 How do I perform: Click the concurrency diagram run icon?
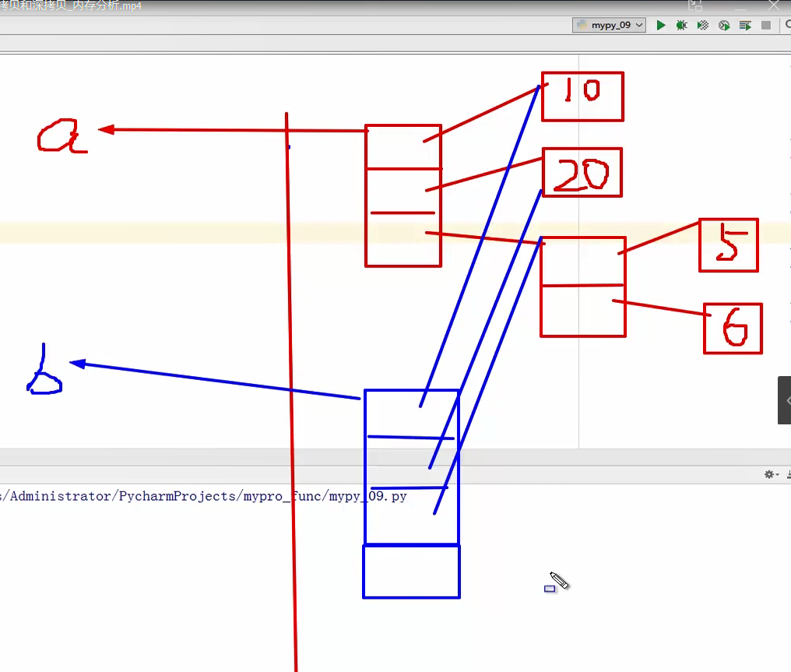click(x=745, y=25)
